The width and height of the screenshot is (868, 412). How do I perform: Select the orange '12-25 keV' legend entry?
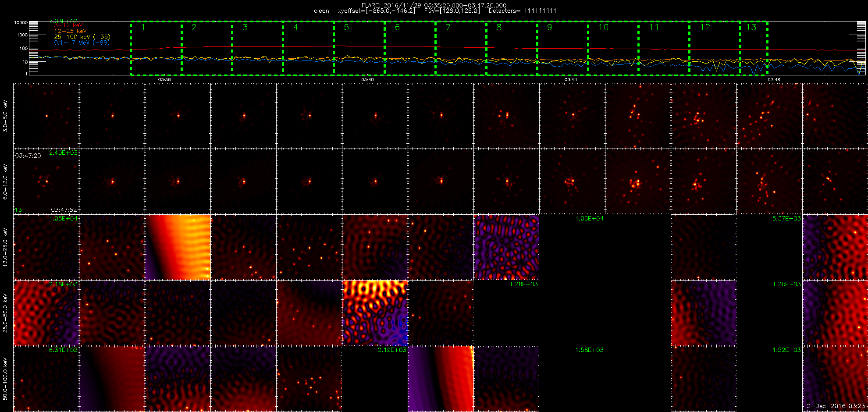pyautogui.click(x=71, y=31)
